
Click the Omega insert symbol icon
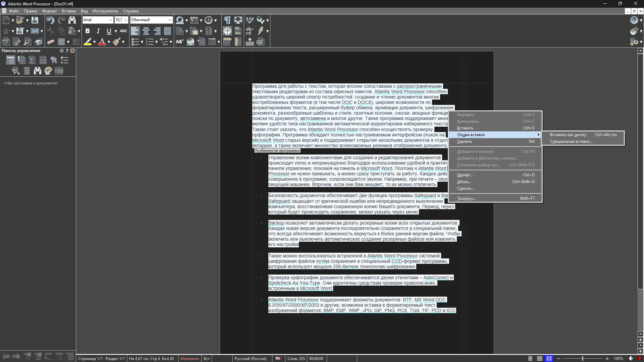(x=180, y=20)
